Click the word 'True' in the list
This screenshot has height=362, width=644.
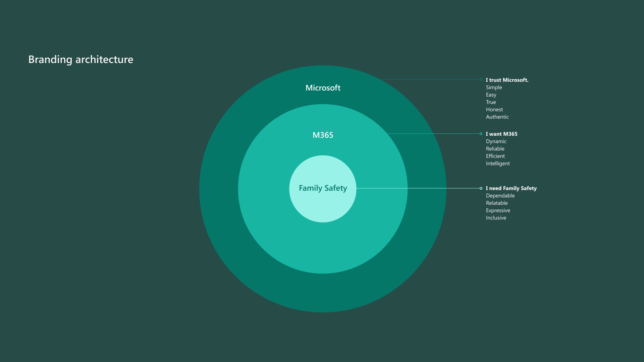click(491, 102)
